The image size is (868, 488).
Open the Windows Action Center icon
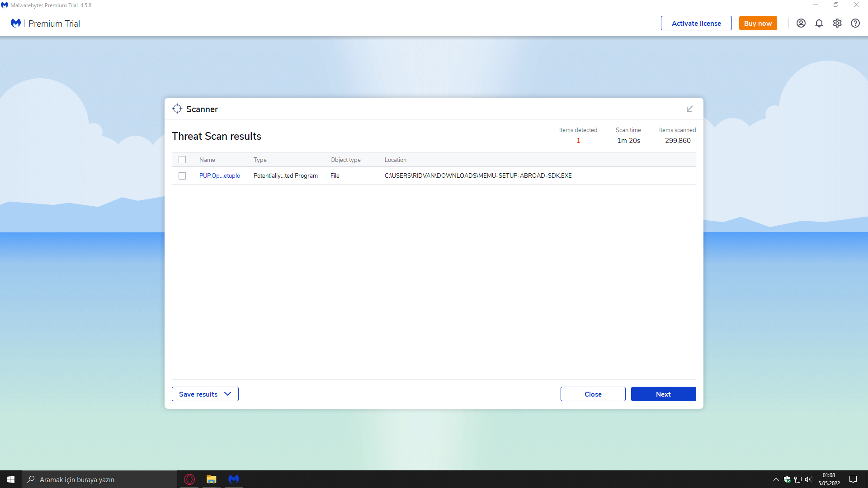853,479
